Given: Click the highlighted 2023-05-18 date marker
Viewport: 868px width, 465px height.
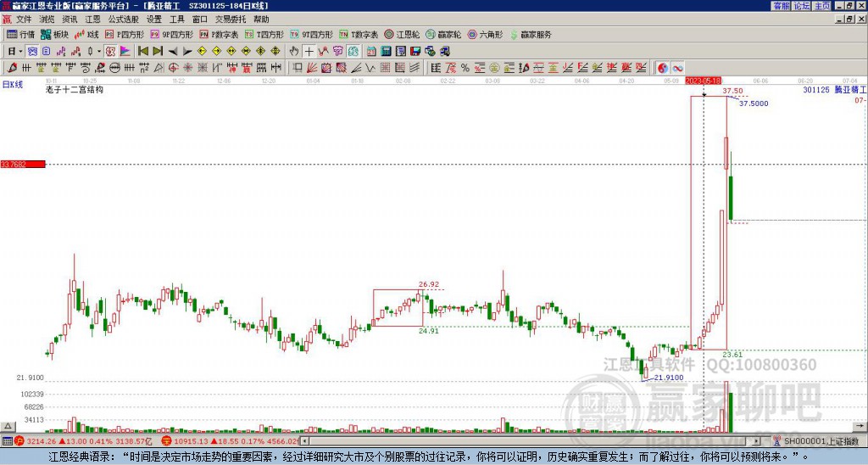Looking at the screenshot, I should (x=703, y=81).
